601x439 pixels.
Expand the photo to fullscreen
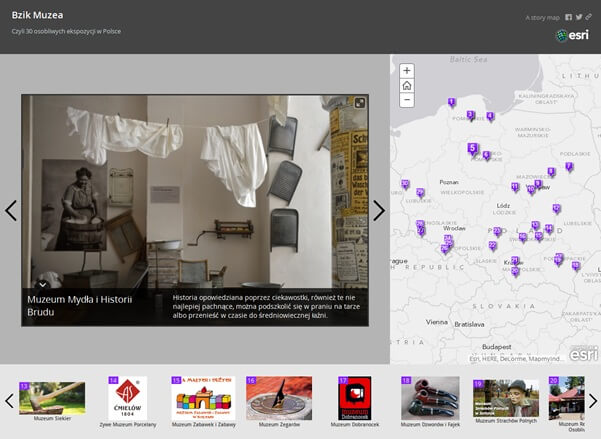[x=360, y=103]
